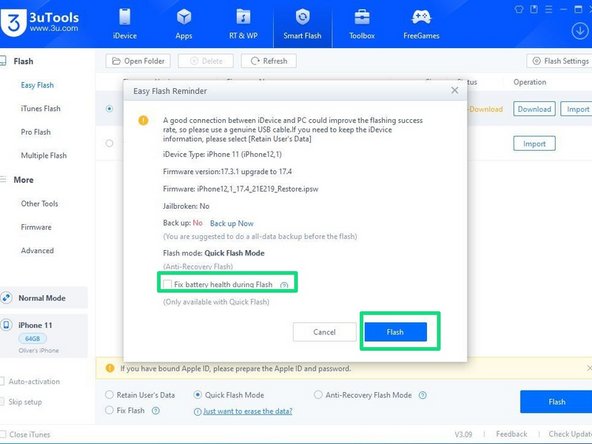Toggle the Skip setup checkbox
Viewport: 592px width, 444px height.
(2, 402)
